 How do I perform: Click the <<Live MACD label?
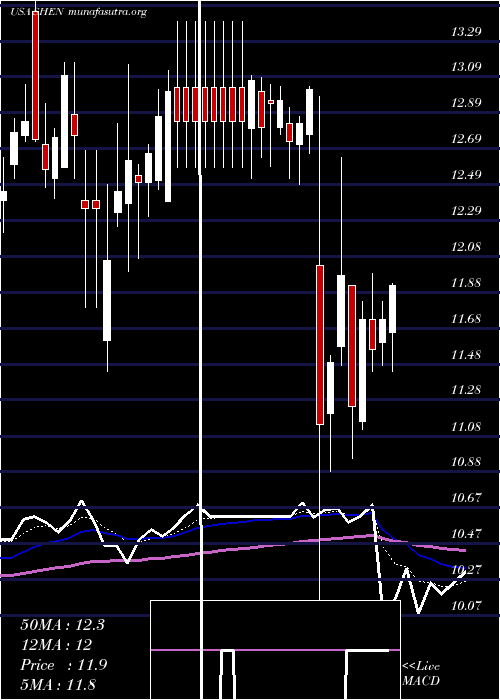[x=421, y=674]
